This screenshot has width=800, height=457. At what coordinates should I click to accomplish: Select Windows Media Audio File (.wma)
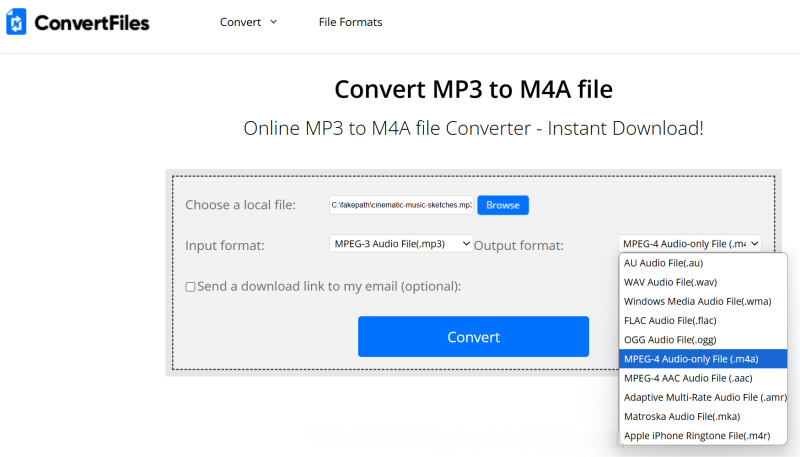(697, 301)
